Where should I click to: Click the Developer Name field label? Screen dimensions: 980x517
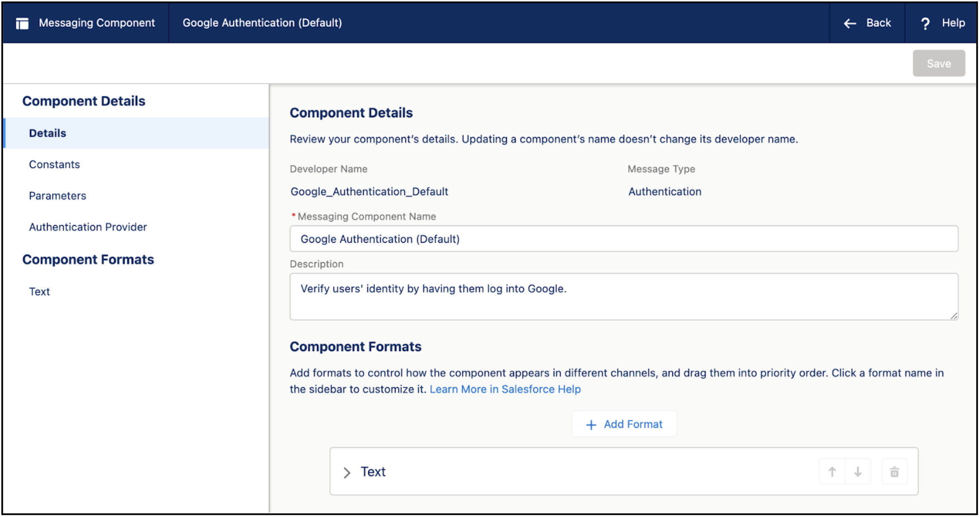pyautogui.click(x=328, y=169)
